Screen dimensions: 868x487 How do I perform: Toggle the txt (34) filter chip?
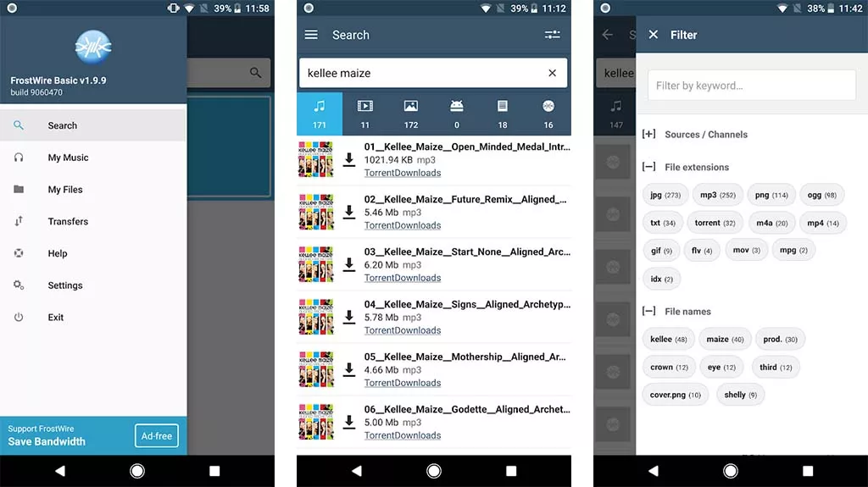point(663,223)
